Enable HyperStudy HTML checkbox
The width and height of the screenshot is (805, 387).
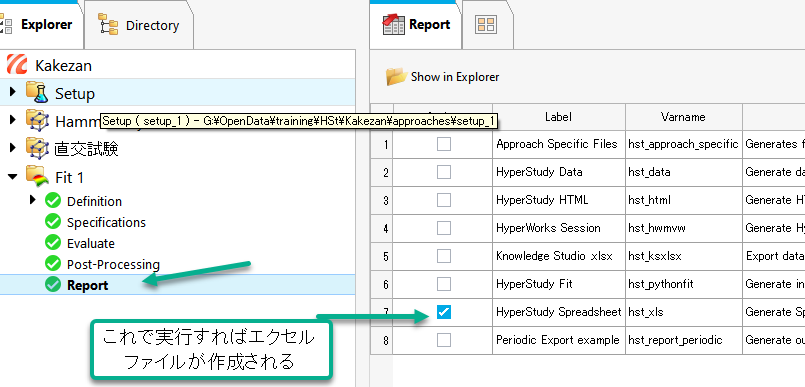pyautogui.click(x=444, y=200)
